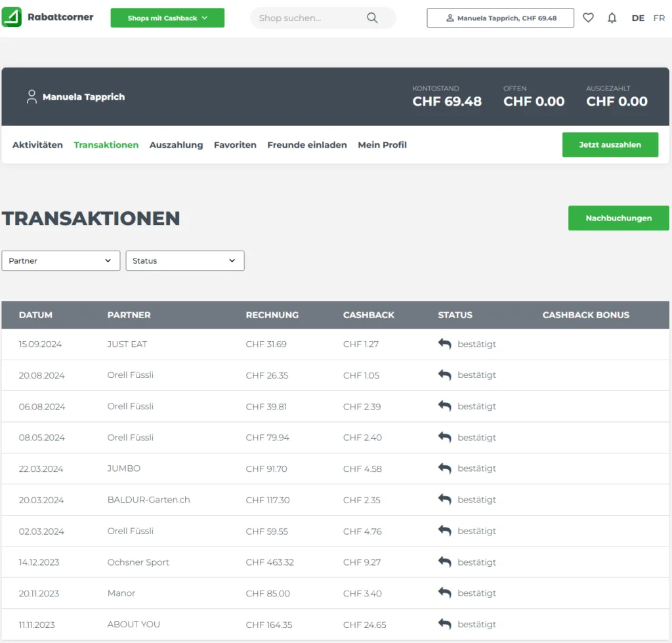Click the Nachbuchungen button
Screen dimensions: 672x643
[618, 218]
